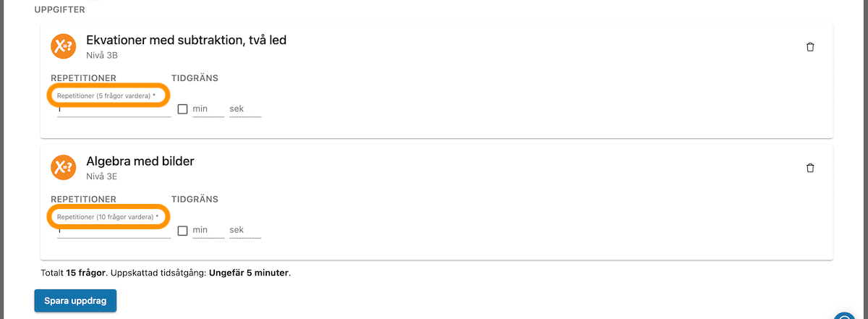
Task: Click the orange equation icon beside Algebra med bilder
Action: [x=63, y=167]
